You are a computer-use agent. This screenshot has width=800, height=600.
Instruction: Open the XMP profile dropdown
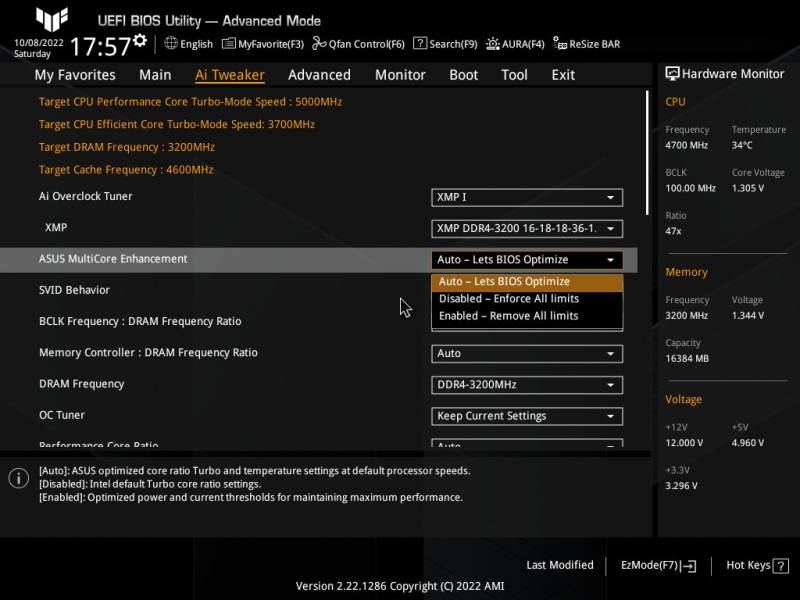coord(527,229)
